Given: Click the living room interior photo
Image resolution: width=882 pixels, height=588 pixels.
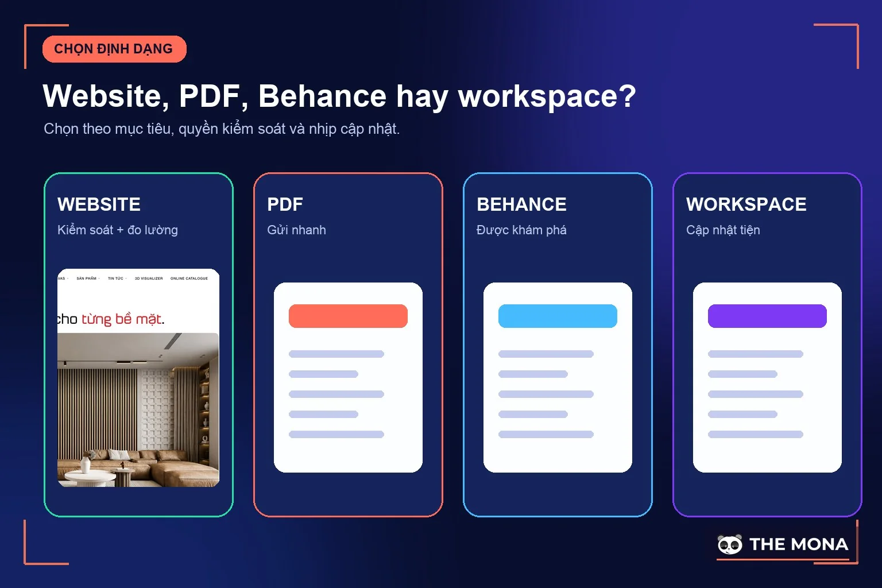Looking at the screenshot, I should click(138, 410).
